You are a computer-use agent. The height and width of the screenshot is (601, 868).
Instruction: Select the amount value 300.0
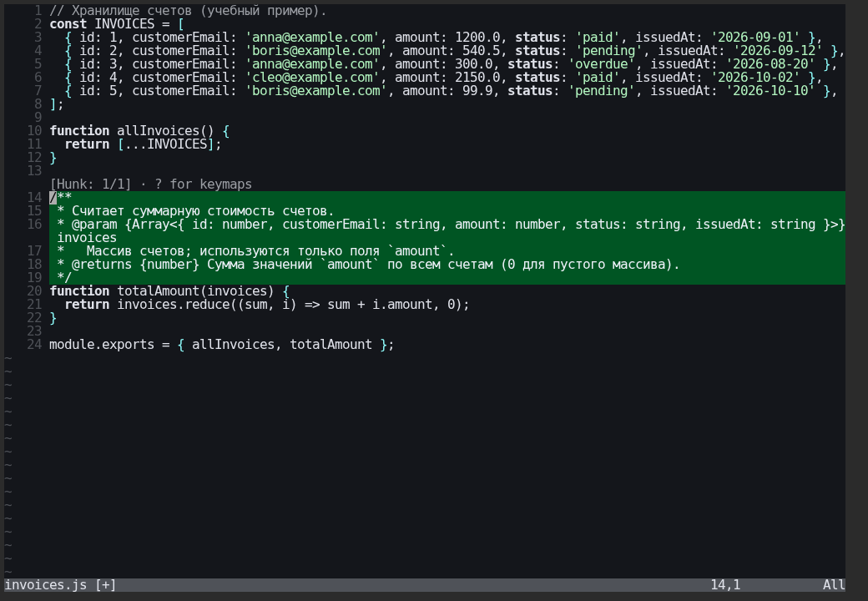click(473, 64)
